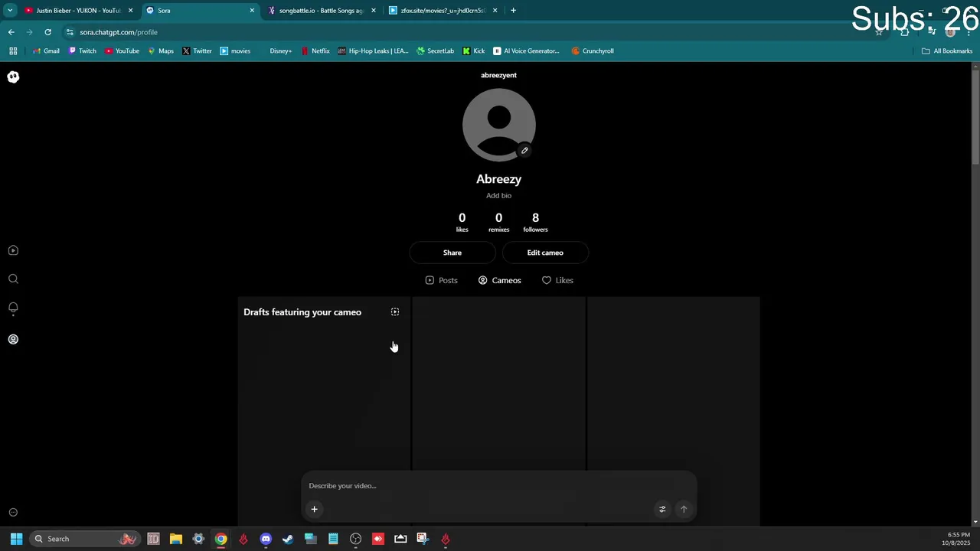Click the site information icon in address bar
The height and width of the screenshot is (551, 980).
70,32
